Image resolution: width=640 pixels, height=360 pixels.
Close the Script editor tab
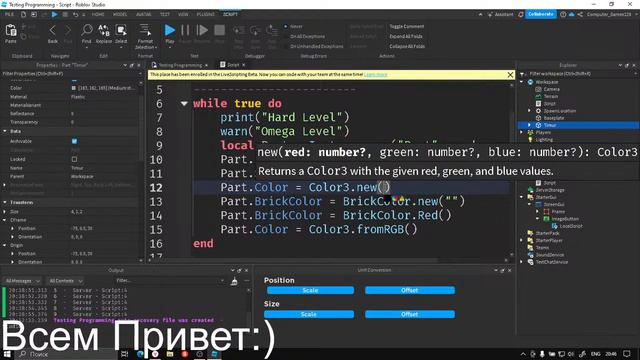tap(244, 65)
